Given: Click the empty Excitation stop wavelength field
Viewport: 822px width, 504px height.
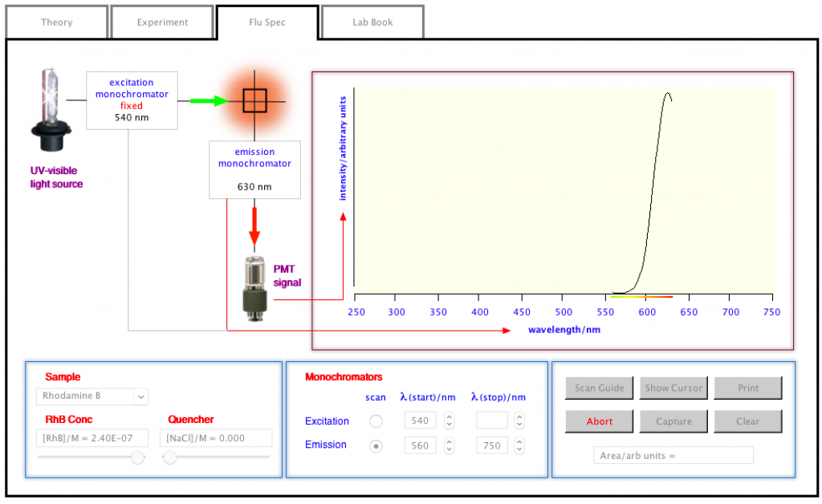Looking at the screenshot, I should [492, 421].
